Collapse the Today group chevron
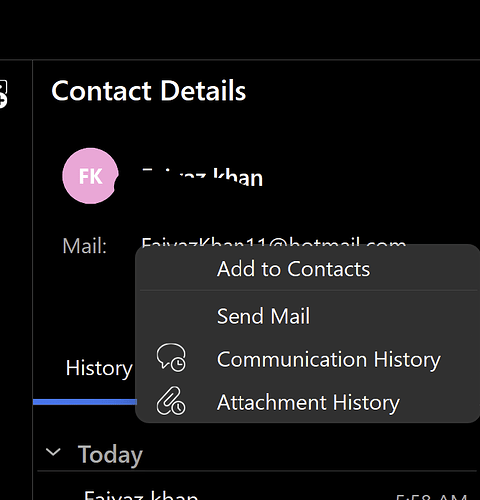Screen dimensions: 480x500 53,452
